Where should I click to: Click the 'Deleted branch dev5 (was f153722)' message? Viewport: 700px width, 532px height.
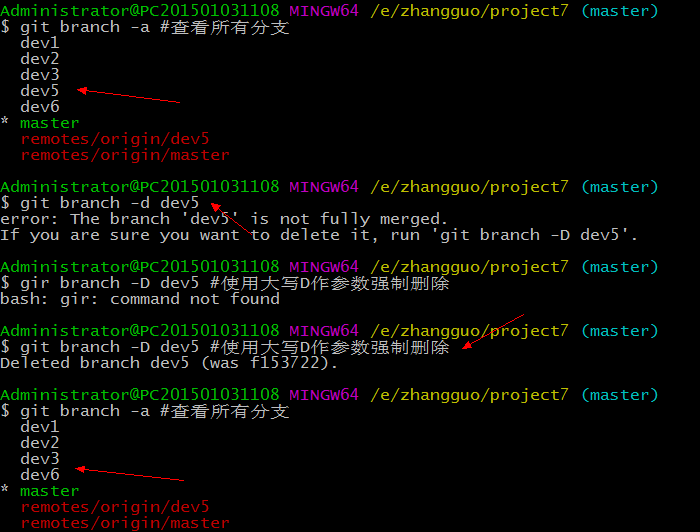click(x=170, y=363)
